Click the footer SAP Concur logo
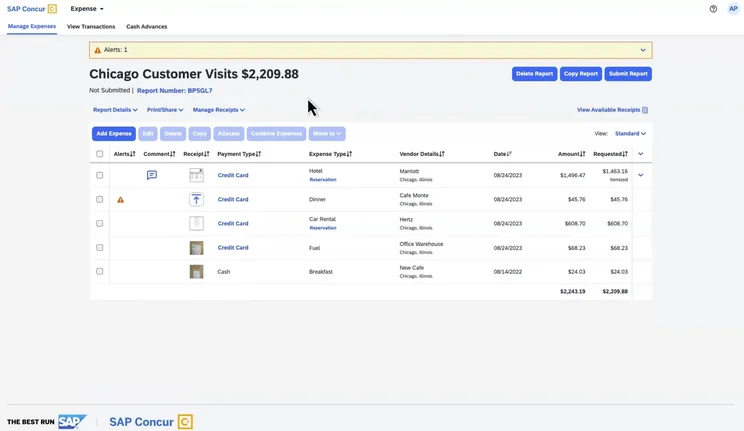Viewport: 744px width, 431px height. (x=151, y=422)
